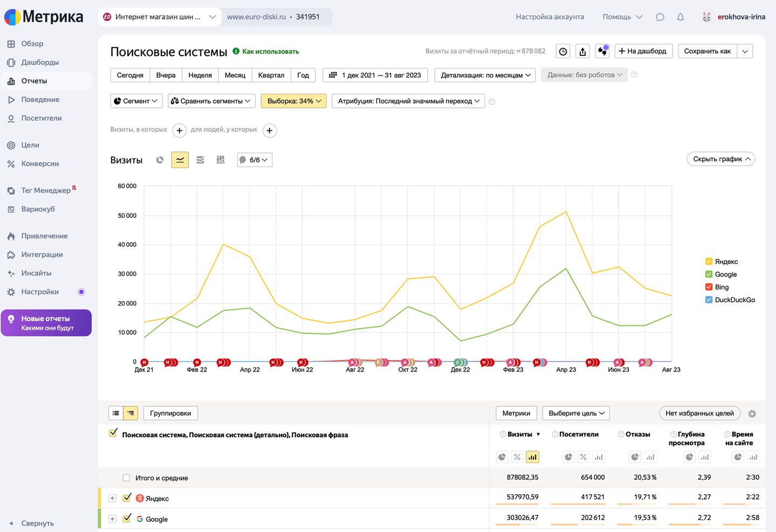Viewport: 776px width, 532px height.
Task: Select the line chart view
Action: 180,160
